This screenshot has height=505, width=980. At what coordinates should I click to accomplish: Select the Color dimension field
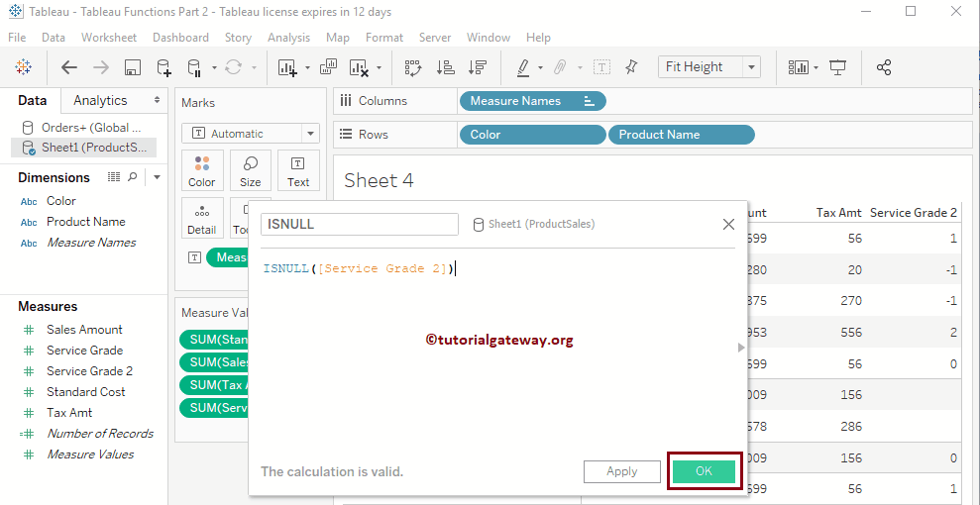(x=60, y=201)
